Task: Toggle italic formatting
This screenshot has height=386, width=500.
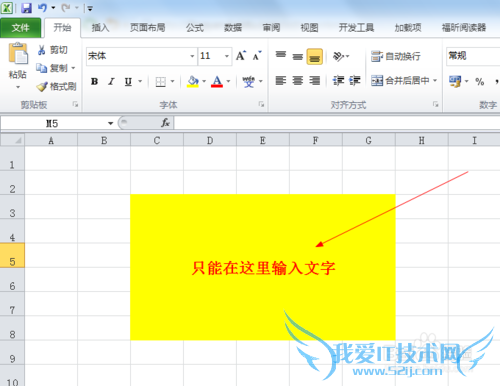Action: coord(111,81)
